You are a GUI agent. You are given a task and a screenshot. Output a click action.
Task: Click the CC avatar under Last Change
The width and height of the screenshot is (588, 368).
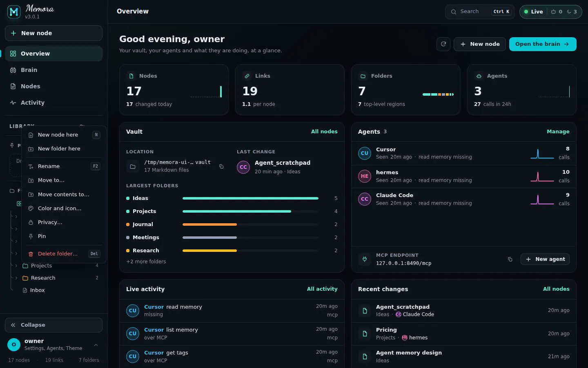pyautogui.click(x=243, y=167)
